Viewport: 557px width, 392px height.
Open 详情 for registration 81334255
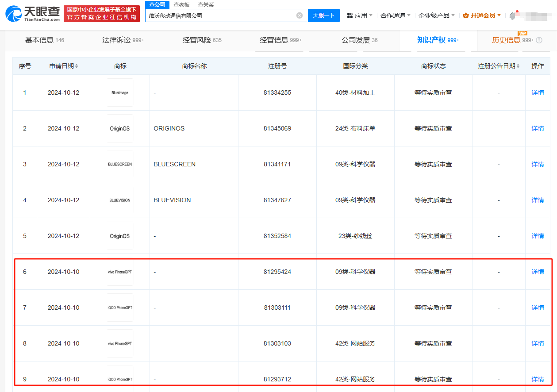click(x=538, y=92)
